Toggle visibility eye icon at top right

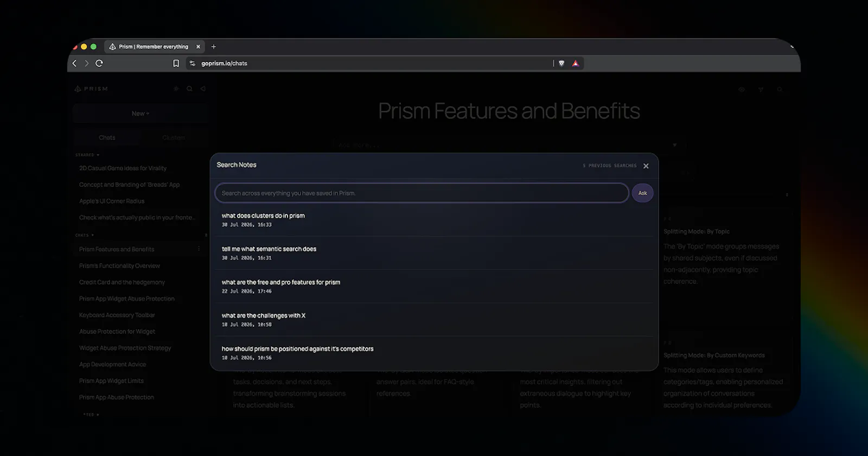(742, 90)
